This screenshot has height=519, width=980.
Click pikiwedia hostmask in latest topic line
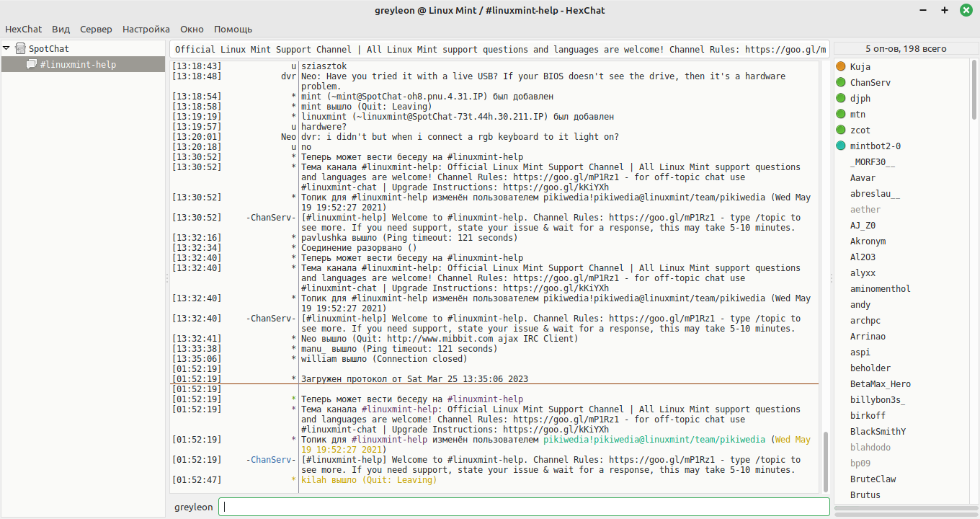pyautogui.click(x=654, y=439)
